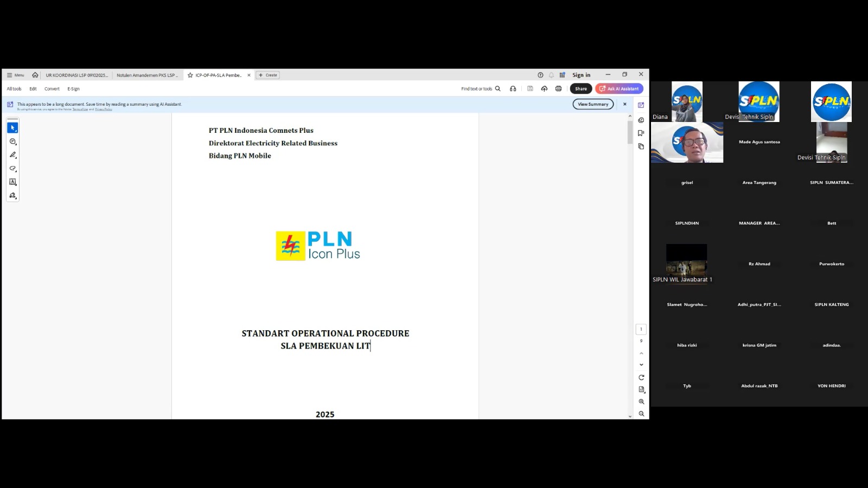
Task: Rotate the page clockwise
Action: tap(641, 377)
